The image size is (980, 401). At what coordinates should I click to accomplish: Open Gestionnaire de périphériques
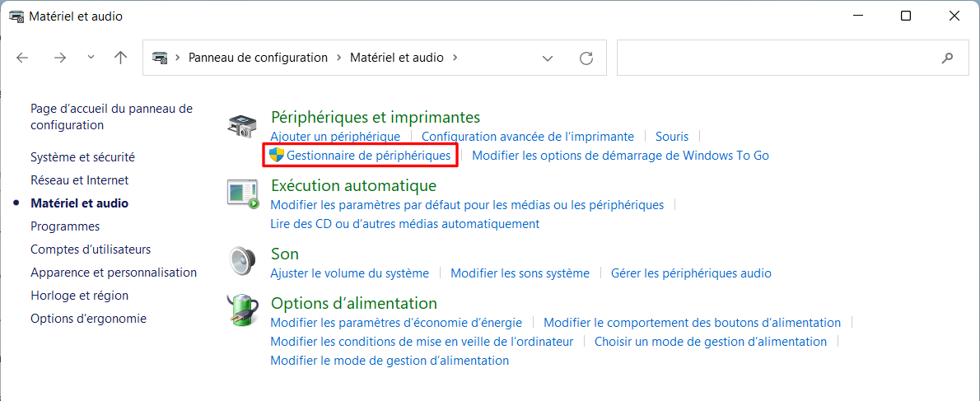369,155
